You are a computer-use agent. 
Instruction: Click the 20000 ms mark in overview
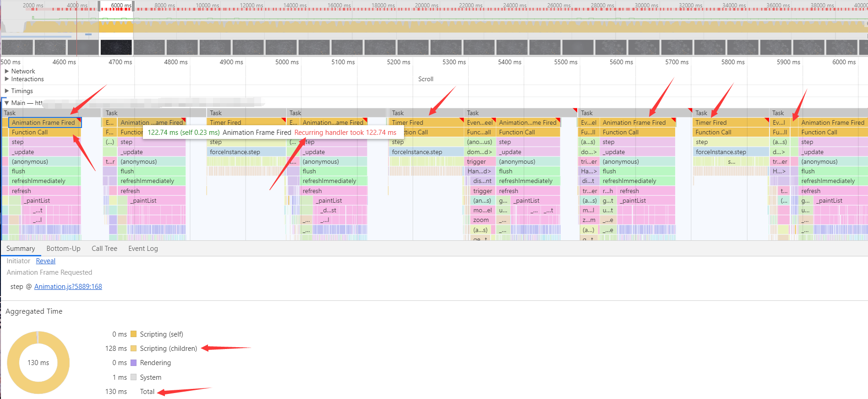tap(426, 6)
